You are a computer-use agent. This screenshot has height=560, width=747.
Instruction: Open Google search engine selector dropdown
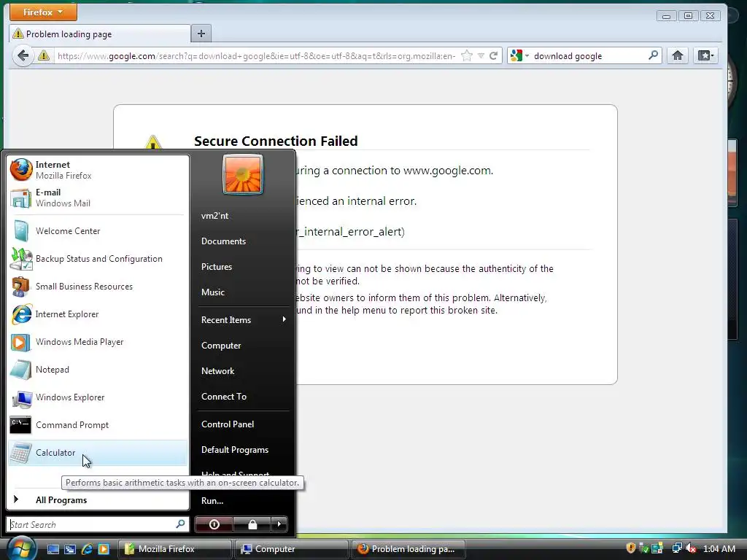519,55
